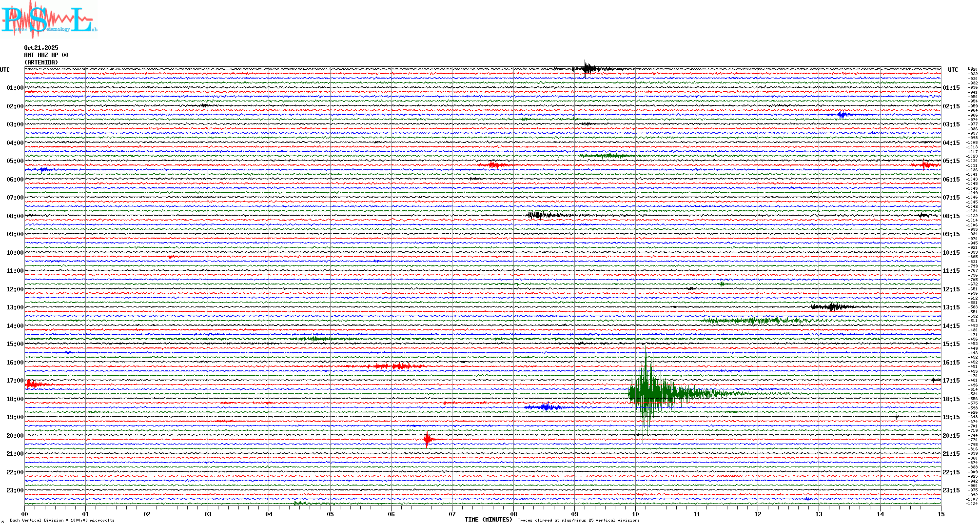Viewport: 980px width, 527px height.
Task: Click the AMT HHZ HP 00 station label
Action: point(46,55)
